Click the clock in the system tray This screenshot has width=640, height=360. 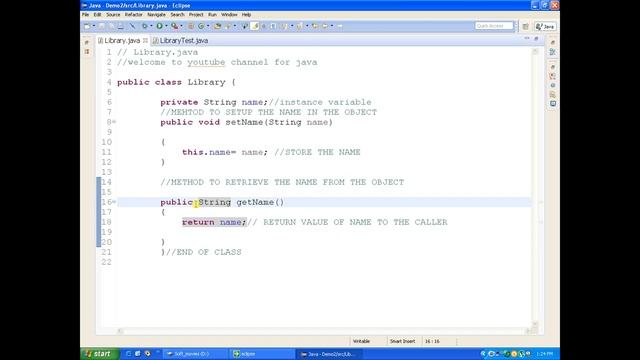pos(545,354)
